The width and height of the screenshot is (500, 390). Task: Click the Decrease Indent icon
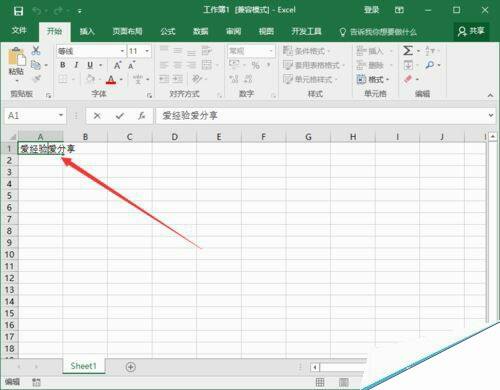point(164,79)
